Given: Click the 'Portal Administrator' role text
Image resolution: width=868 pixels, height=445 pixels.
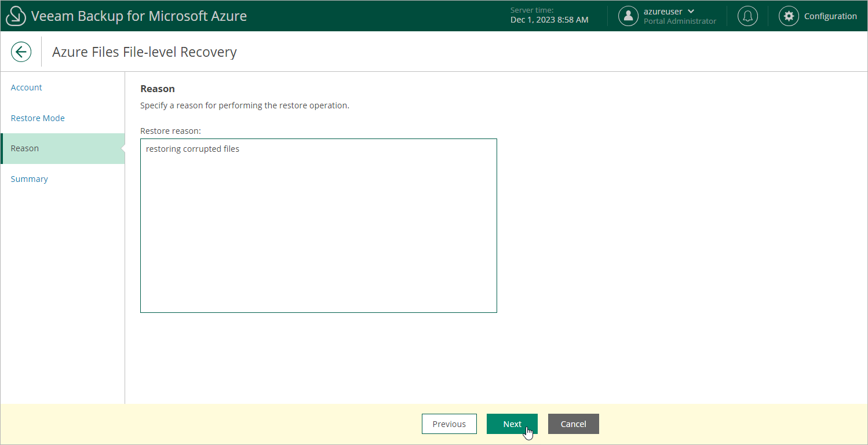Looking at the screenshot, I should coord(680,21).
